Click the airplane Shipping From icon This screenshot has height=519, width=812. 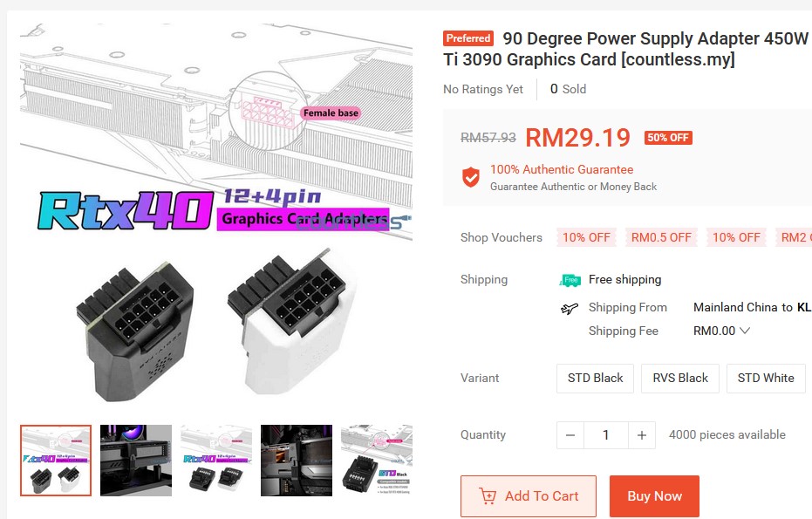[x=570, y=309]
